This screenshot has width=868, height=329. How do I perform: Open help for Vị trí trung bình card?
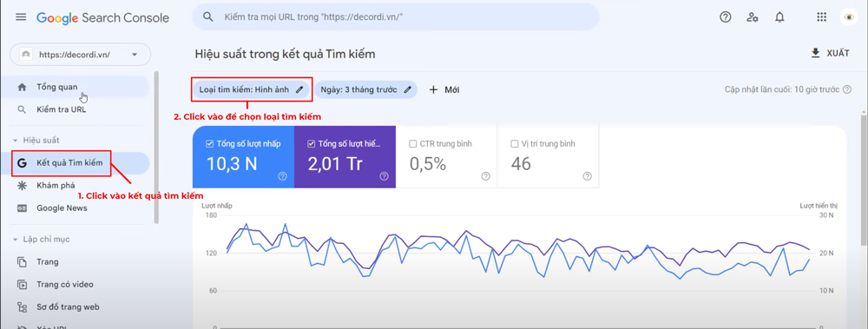pyautogui.click(x=588, y=176)
